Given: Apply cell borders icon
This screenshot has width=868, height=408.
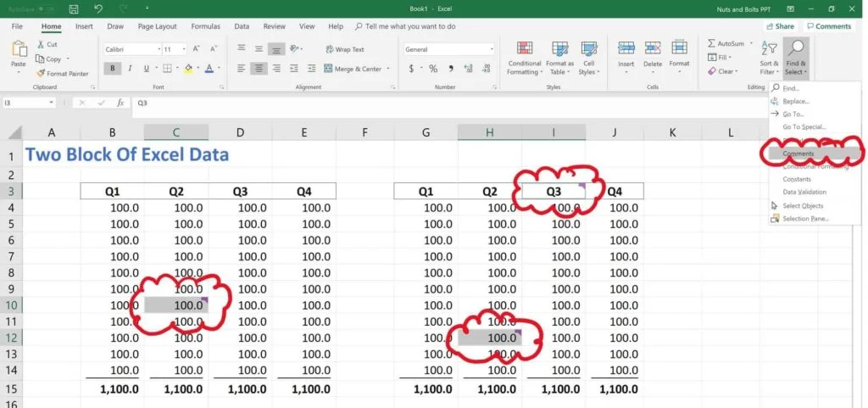Looking at the screenshot, I should click(167, 69).
